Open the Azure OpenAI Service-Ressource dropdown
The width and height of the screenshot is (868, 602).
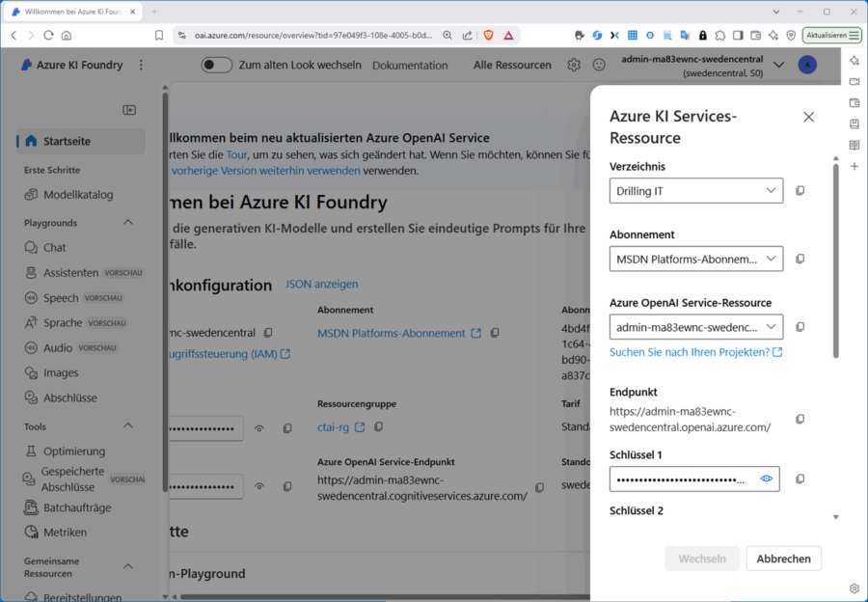(696, 327)
